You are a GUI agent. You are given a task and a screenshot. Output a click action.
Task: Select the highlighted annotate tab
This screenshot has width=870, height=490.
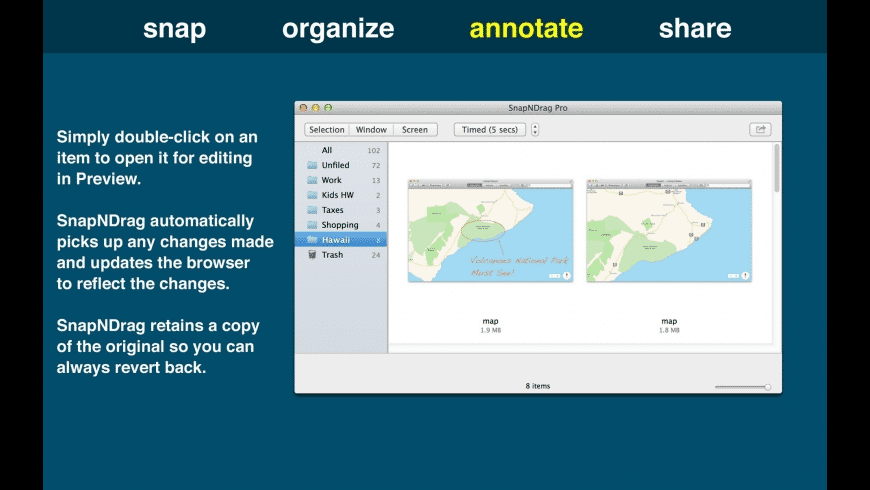coord(526,29)
